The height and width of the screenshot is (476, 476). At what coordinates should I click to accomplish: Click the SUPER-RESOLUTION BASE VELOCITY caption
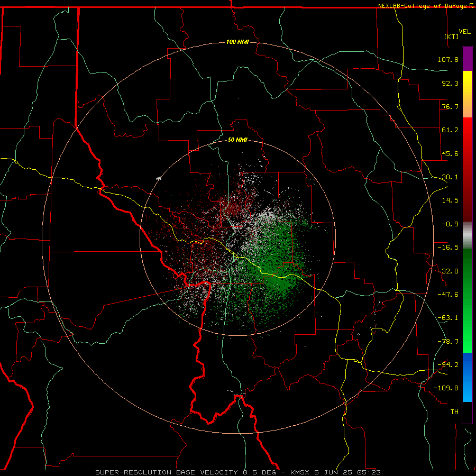click(x=167, y=472)
